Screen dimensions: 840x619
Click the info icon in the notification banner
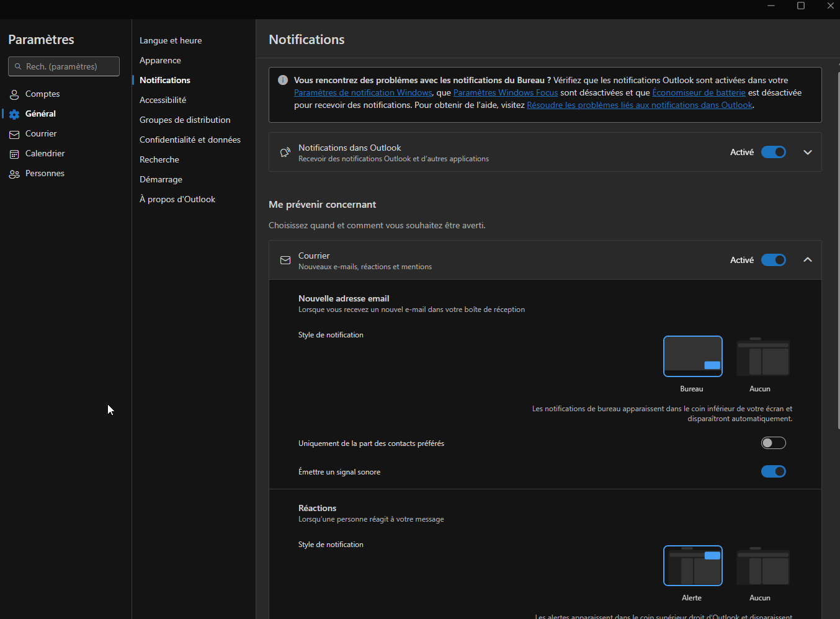pos(283,80)
